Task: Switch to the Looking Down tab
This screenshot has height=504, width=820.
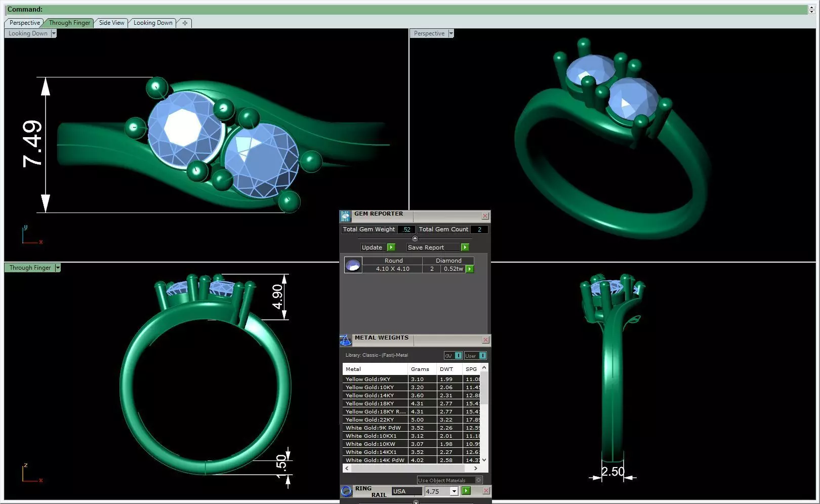Action: (153, 23)
